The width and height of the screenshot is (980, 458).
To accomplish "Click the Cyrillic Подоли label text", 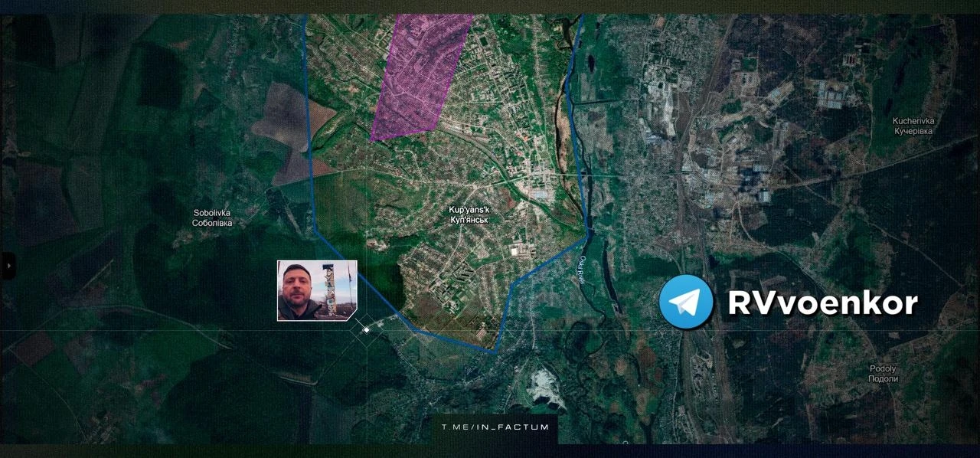I will coord(882,379).
